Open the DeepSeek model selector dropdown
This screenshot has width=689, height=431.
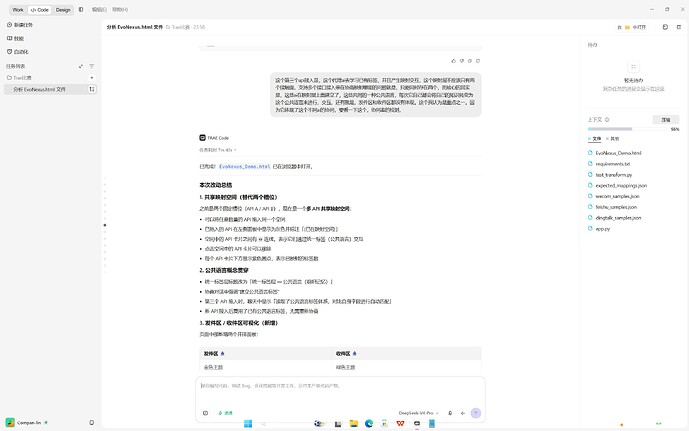418,413
